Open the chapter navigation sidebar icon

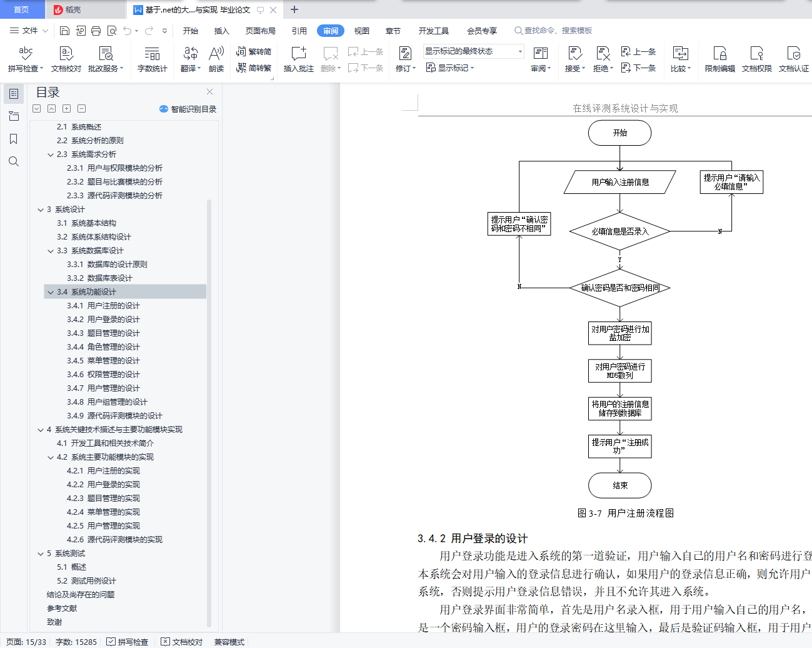pos(14,116)
